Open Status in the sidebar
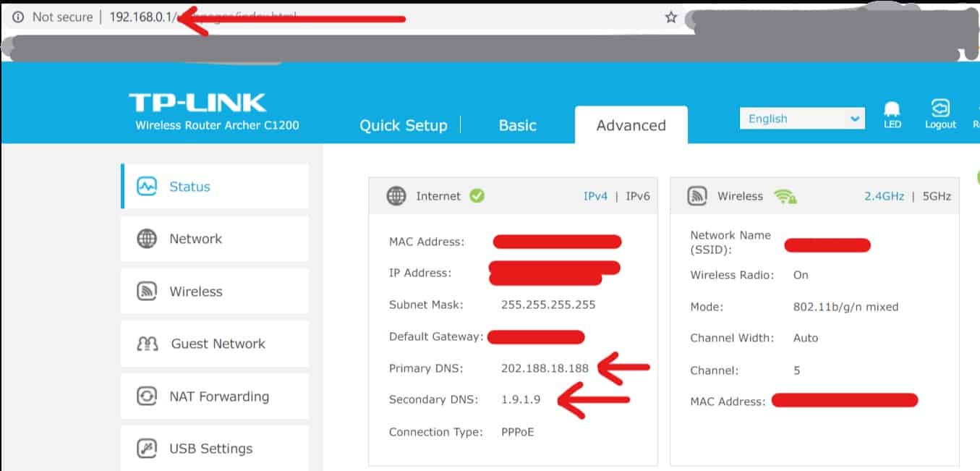 click(x=215, y=187)
